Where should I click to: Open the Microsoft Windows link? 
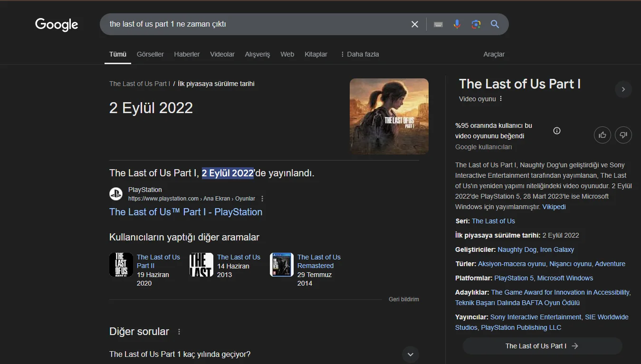pos(565,278)
